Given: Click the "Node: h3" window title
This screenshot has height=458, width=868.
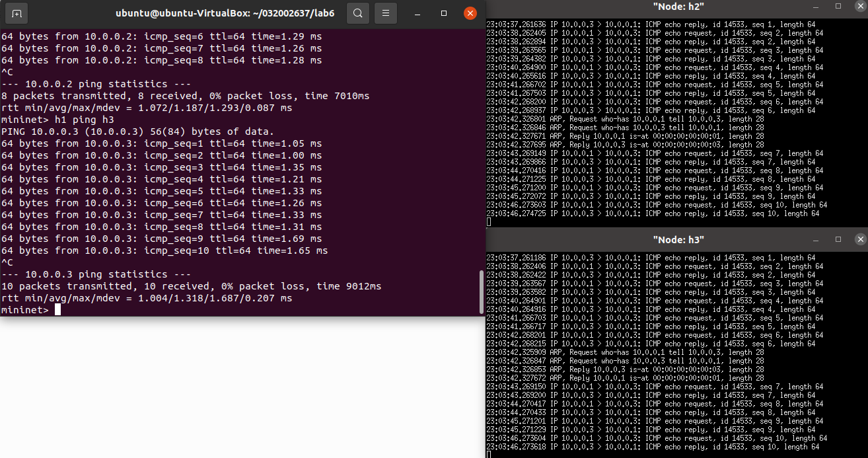Looking at the screenshot, I should 678,239.
